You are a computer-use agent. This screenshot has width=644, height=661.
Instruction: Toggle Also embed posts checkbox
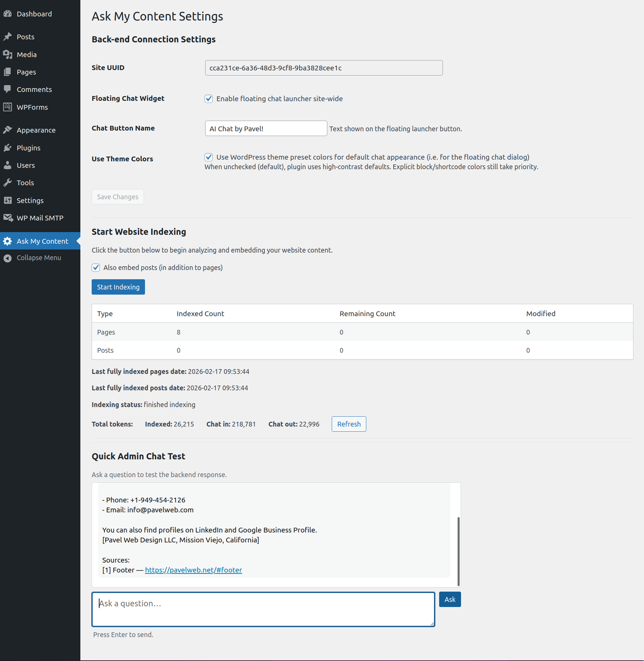(x=96, y=268)
